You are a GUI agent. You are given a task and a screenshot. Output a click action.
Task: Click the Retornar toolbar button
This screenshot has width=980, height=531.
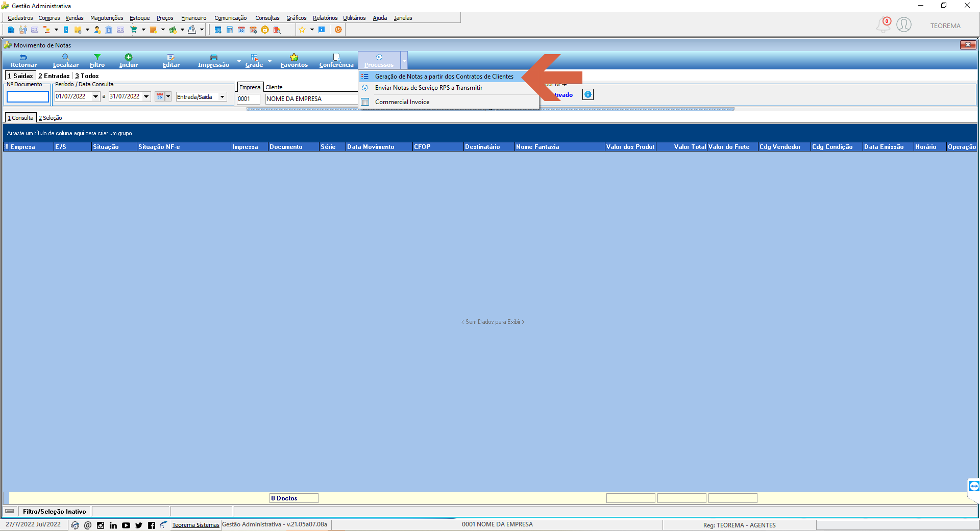[23, 61]
